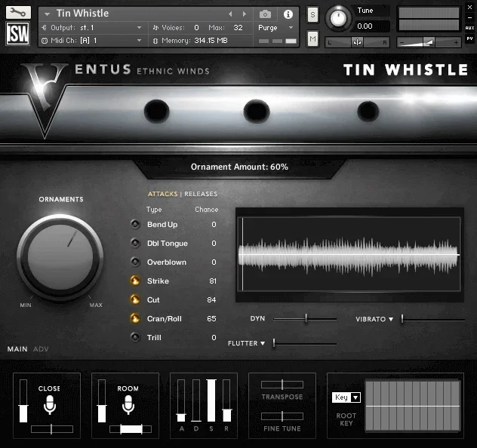This screenshot has height=448, width=477.
Task: Switch to the Releases tab
Action: point(201,194)
